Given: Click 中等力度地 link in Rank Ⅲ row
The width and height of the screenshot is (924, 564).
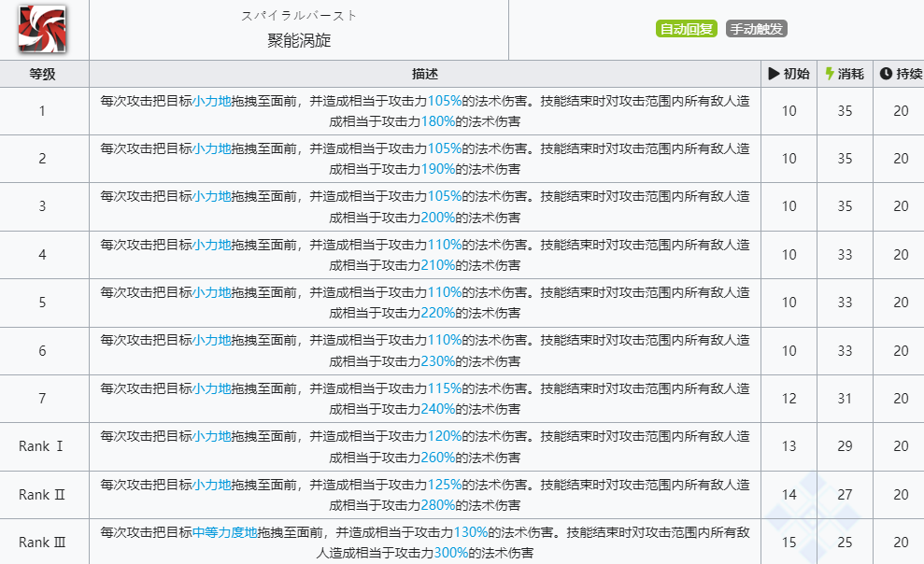Looking at the screenshot, I should 224,532.
